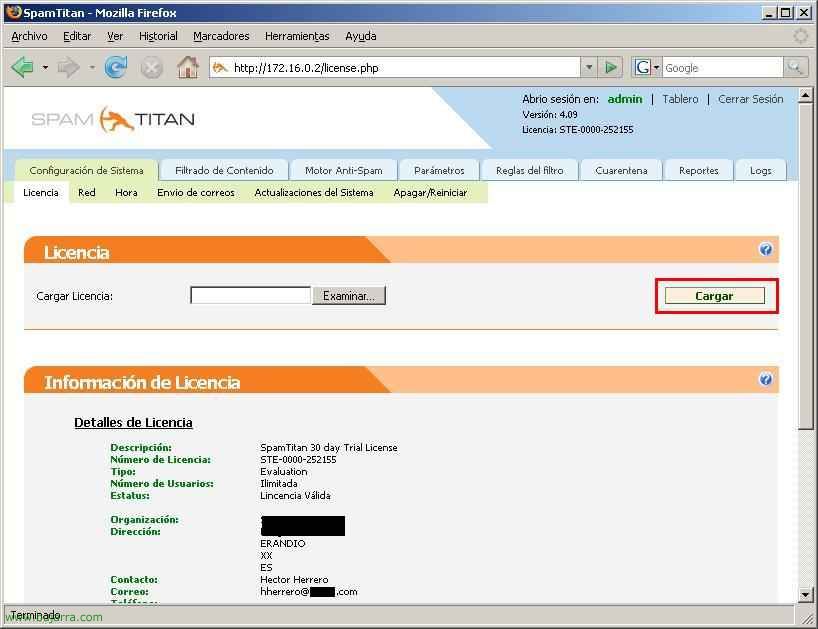Image resolution: width=818 pixels, height=629 pixels.
Task: Go to Envio de correos sub-tab
Action: (196, 192)
